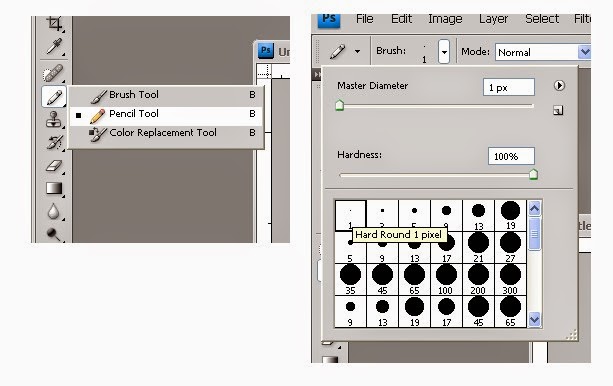This screenshot has width=613, height=386.
Task: Select the Crop tool in the toolbar
Action: tap(54, 23)
